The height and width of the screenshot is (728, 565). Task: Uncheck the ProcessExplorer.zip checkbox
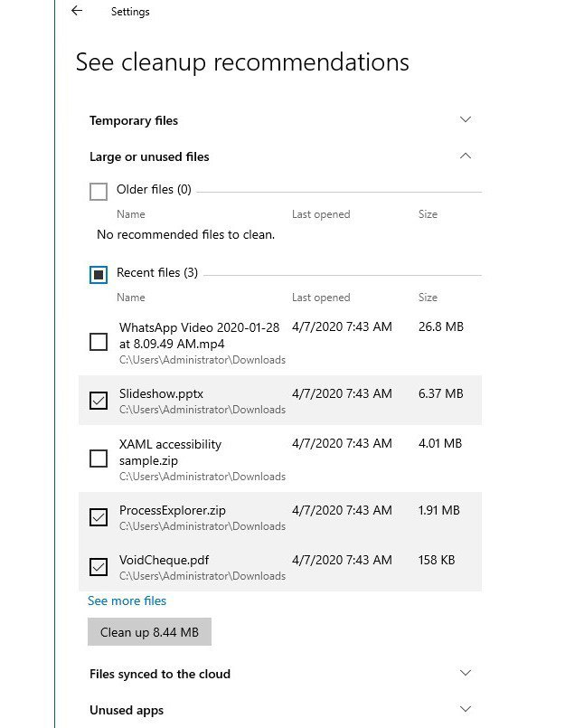click(x=99, y=517)
